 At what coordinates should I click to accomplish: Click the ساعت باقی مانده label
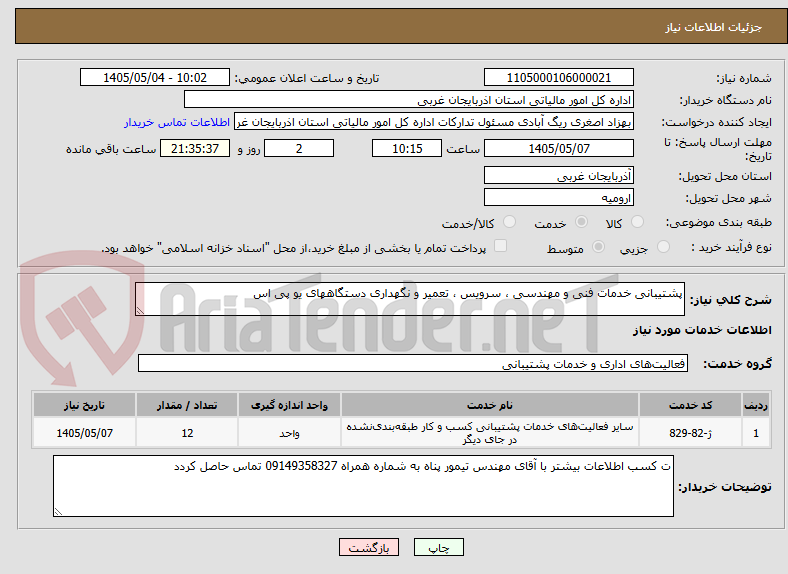111,149
